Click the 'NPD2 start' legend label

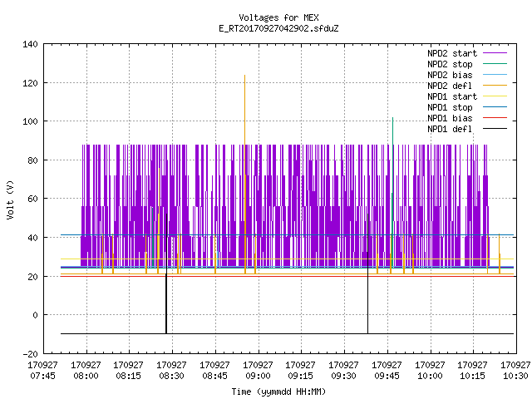[452, 53]
